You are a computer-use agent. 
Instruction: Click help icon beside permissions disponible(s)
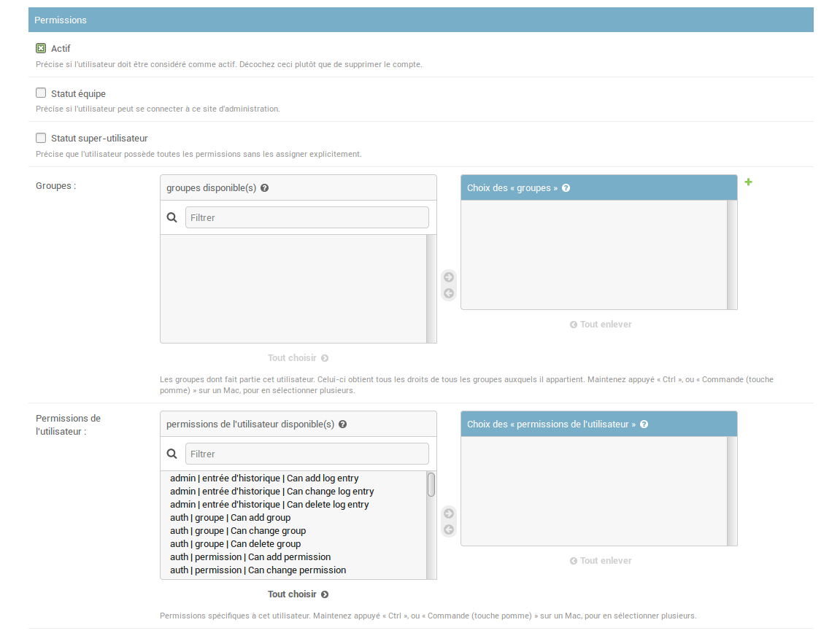pos(343,424)
